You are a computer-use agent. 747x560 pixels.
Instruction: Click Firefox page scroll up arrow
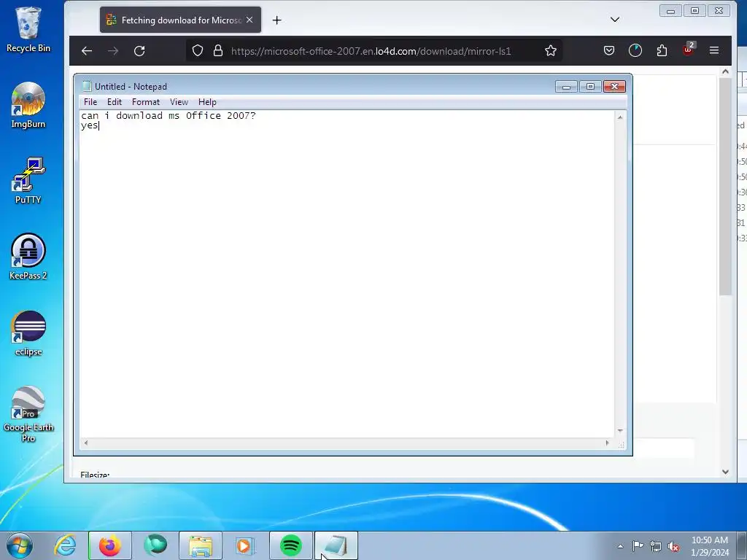pos(725,71)
